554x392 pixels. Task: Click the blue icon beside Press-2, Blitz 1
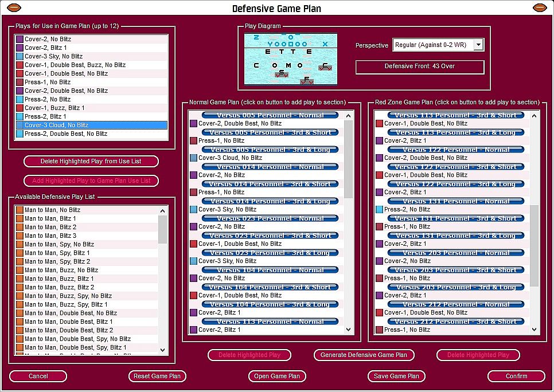(x=19, y=116)
